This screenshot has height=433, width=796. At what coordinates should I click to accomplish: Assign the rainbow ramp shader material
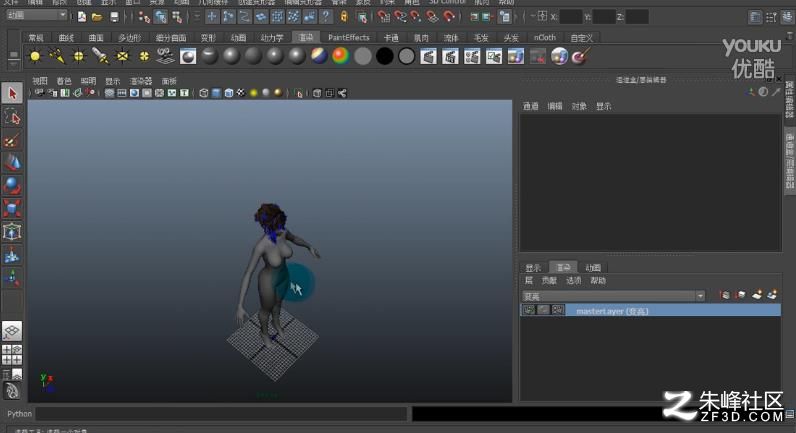pos(341,56)
